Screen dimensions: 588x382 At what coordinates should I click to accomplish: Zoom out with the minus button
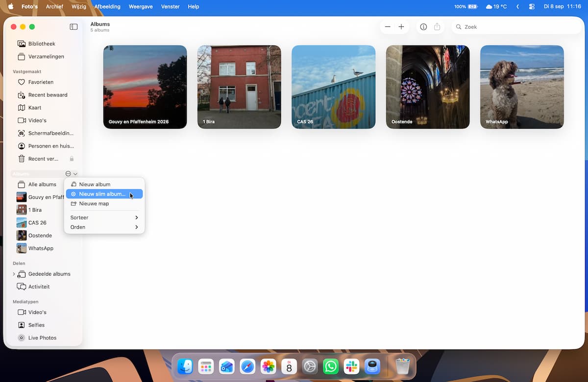click(388, 27)
